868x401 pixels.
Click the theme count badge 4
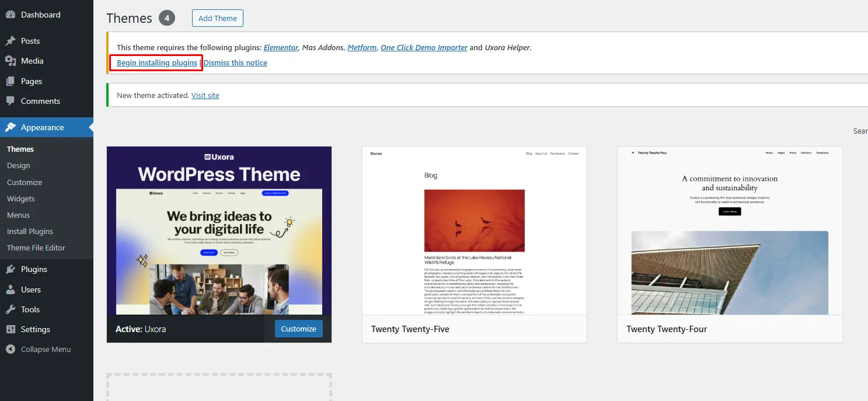[x=167, y=18]
